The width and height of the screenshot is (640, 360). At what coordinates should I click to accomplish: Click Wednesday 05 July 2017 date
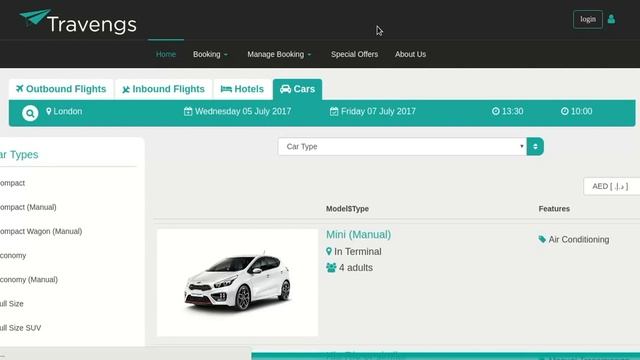[243, 111]
